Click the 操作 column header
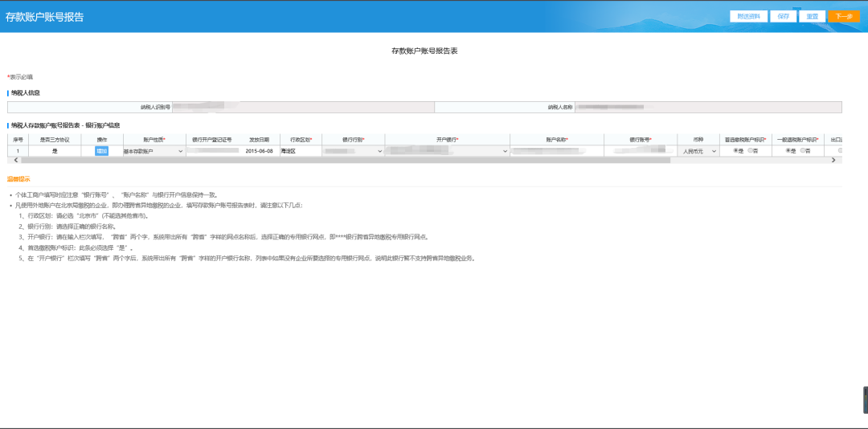The image size is (868, 429). click(102, 140)
